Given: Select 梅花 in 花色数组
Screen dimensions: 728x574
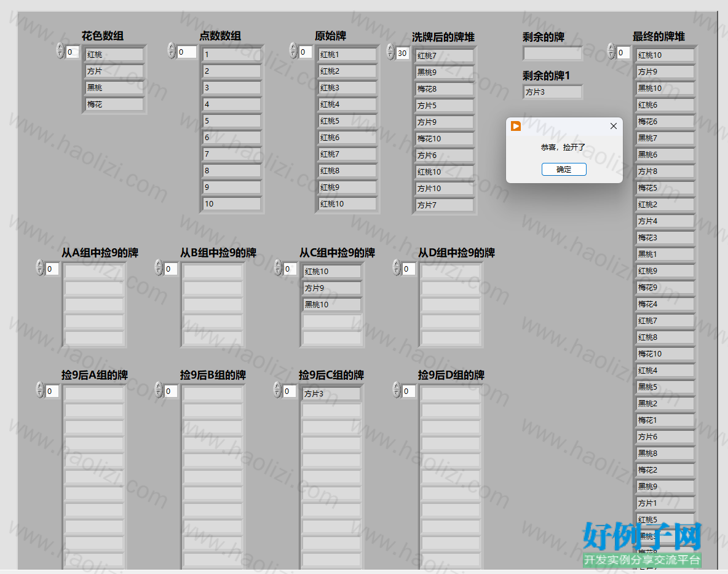Looking at the screenshot, I should pos(115,104).
